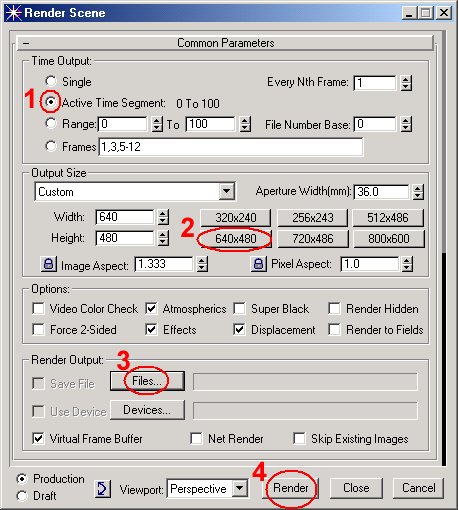The image size is (458, 510).
Task: Toggle the Pixel Aspect lock icon
Action: 258,264
